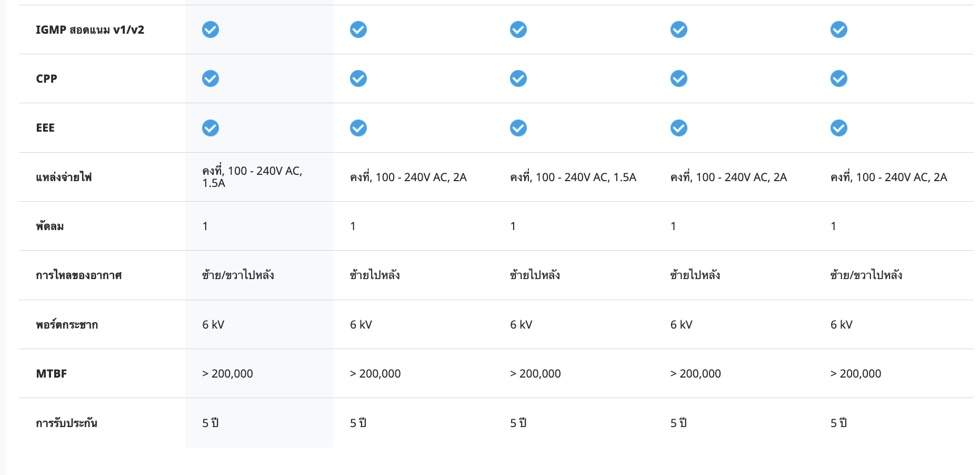This screenshot has width=980, height=475.
Task: Click the MTBF row label
Action: click(x=52, y=374)
